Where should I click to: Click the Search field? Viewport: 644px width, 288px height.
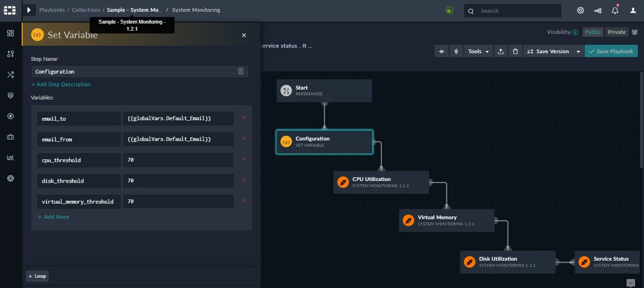coord(513,10)
